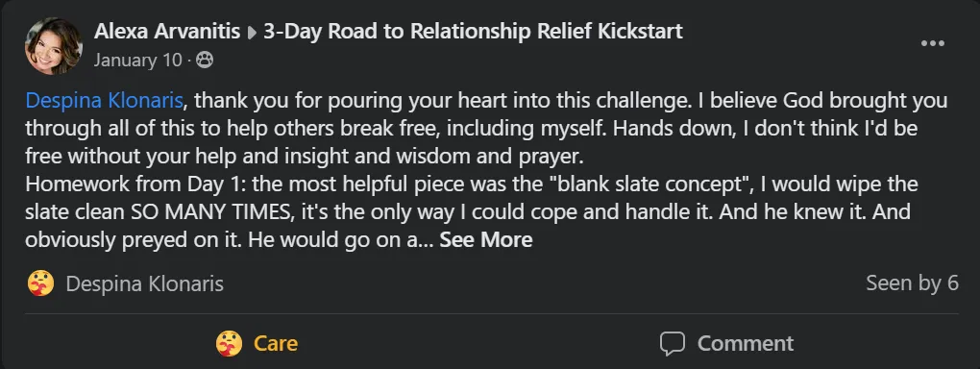980x369 pixels.
Task: Open the Seen by 6 viewer list
Action: tap(912, 283)
